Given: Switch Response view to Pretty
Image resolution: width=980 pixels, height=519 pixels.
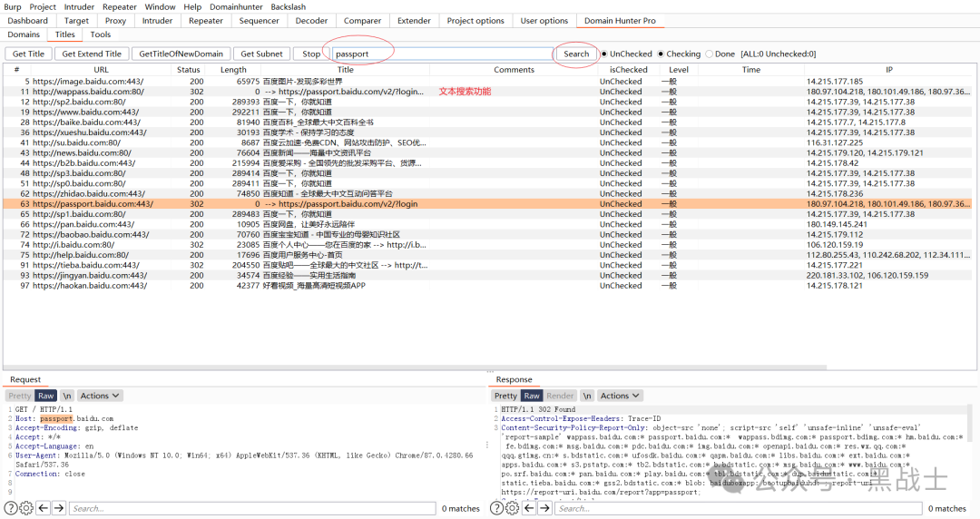Looking at the screenshot, I should click(x=505, y=396).
